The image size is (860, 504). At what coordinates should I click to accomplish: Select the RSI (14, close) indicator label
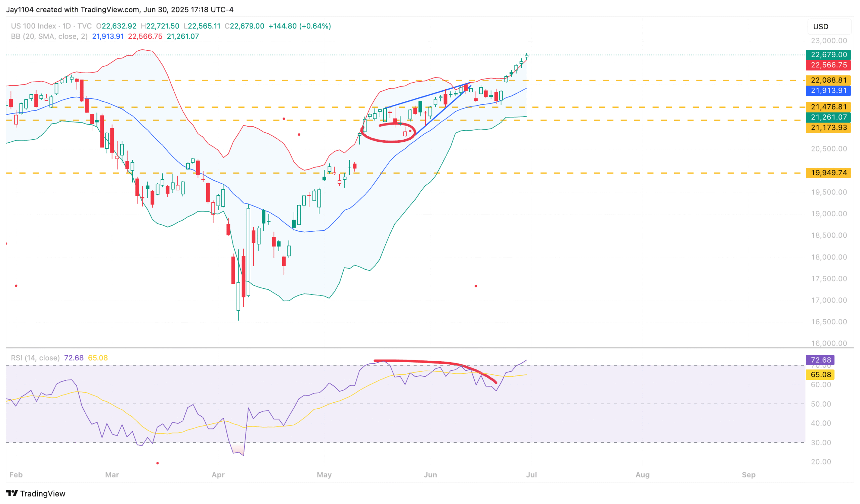[x=35, y=358]
